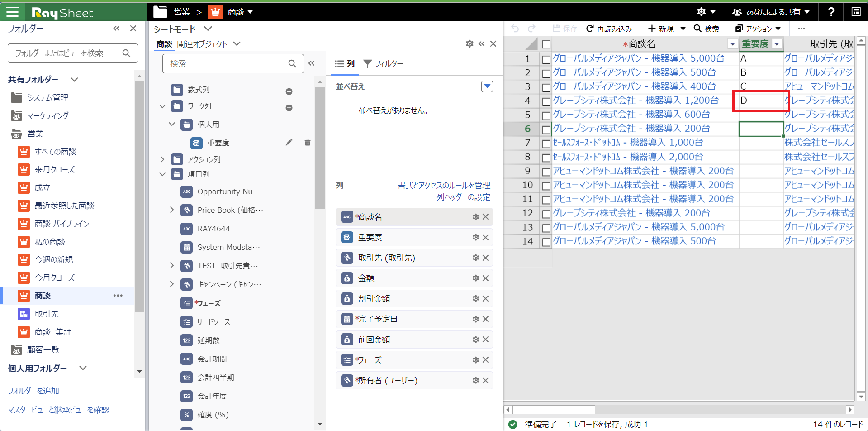Toggle the panel layout icon at top right
868x431 pixels.
856,12
